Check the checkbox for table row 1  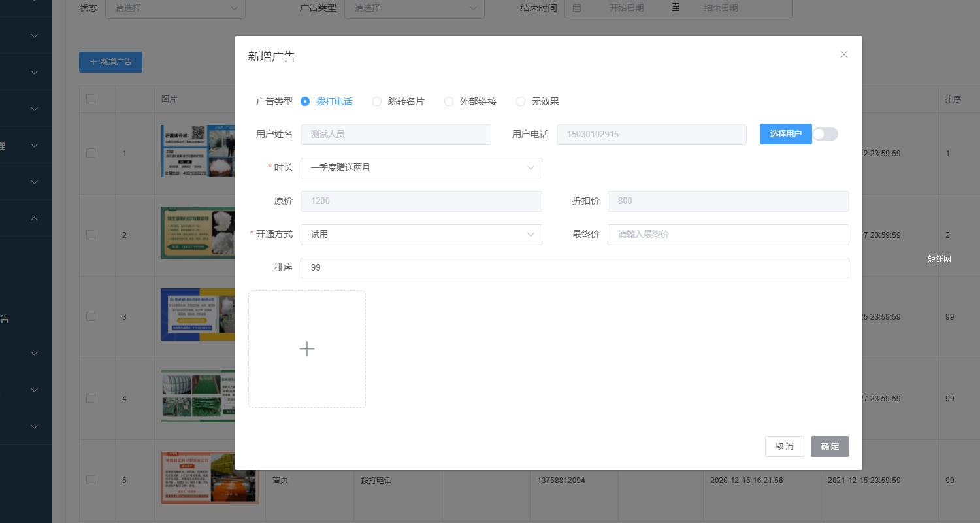pyautogui.click(x=91, y=153)
